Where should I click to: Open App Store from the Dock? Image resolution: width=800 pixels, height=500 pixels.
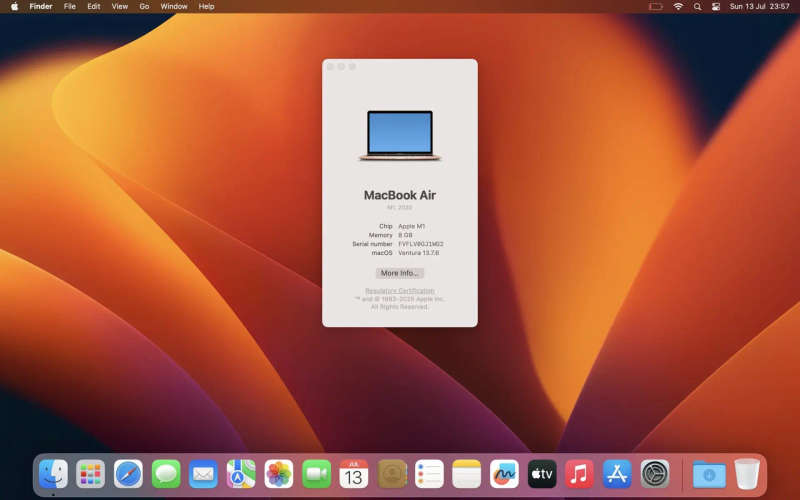click(617, 474)
